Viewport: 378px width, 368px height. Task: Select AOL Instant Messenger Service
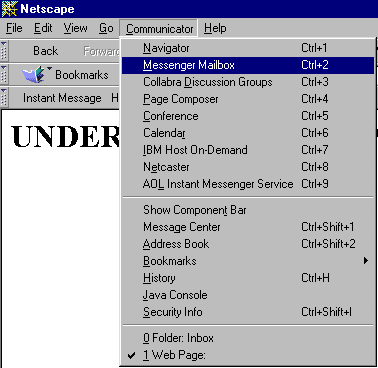pos(248,184)
